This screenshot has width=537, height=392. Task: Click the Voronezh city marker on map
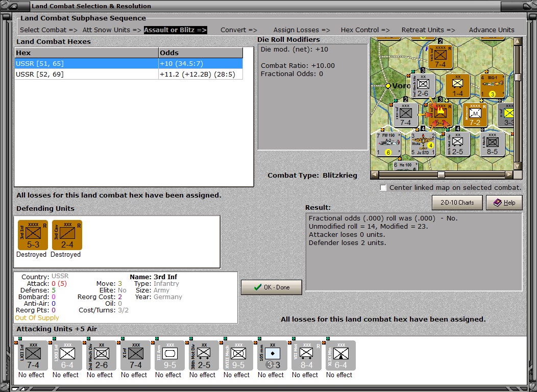tap(387, 86)
